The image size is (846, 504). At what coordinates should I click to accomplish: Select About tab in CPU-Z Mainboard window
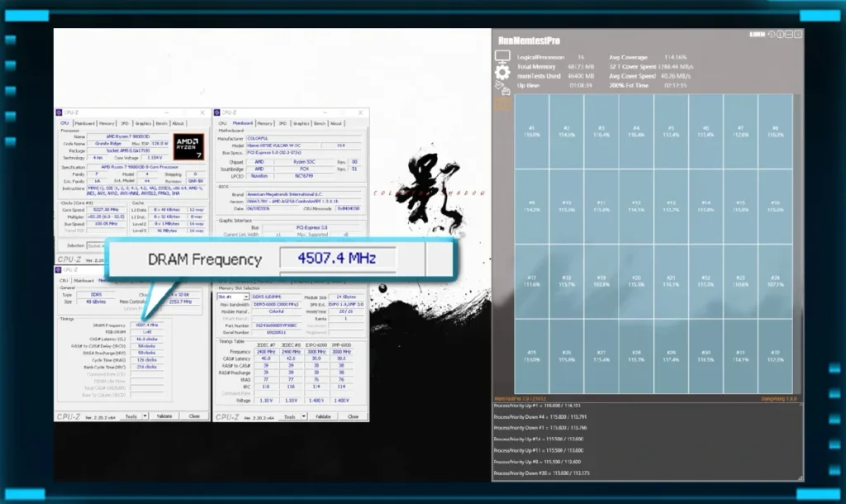pyautogui.click(x=336, y=123)
